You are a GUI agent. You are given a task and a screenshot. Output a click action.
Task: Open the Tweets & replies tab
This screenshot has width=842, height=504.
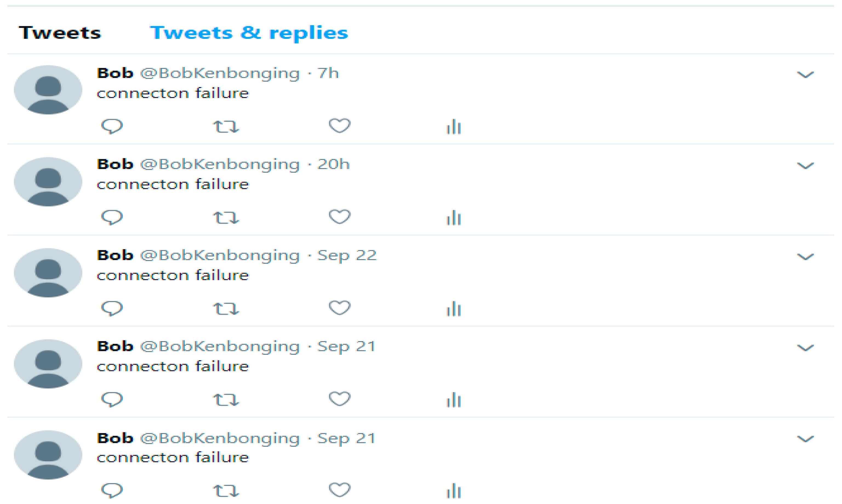click(x=249, y=33)
